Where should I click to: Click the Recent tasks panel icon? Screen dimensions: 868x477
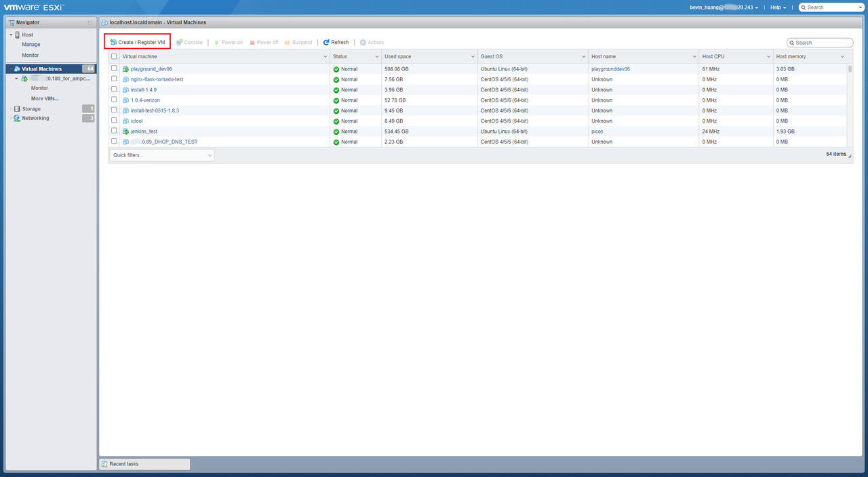tap(104, 464)
